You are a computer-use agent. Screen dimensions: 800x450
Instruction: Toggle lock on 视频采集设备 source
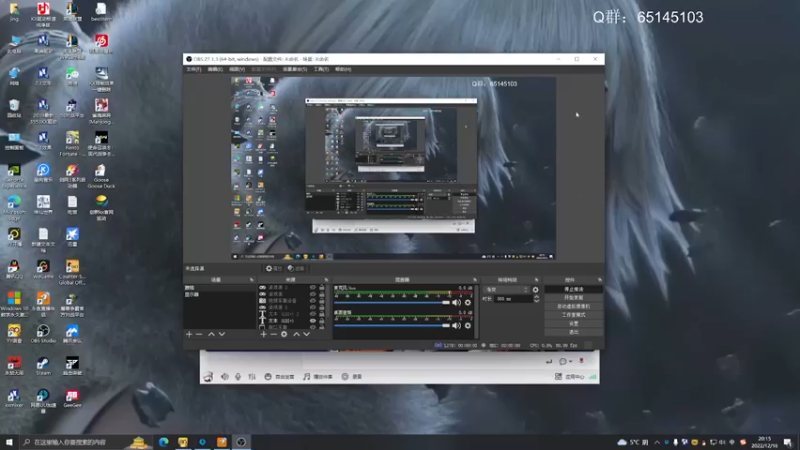322,301
